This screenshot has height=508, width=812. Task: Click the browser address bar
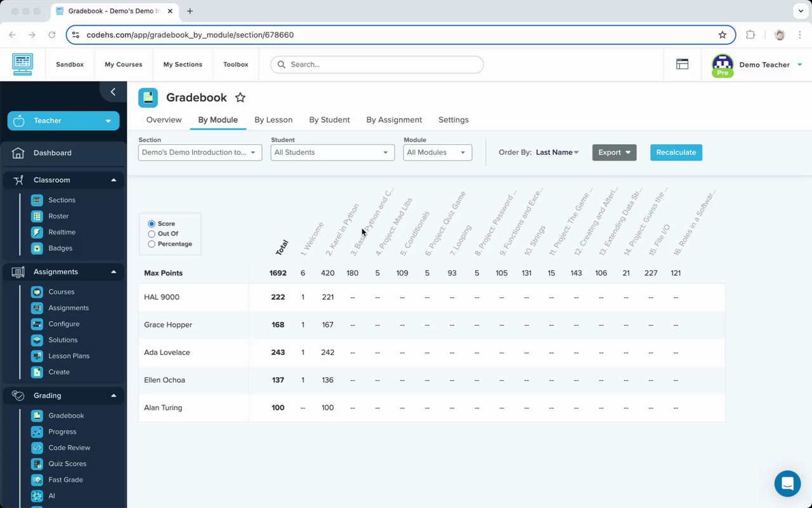tap(400, 35)
